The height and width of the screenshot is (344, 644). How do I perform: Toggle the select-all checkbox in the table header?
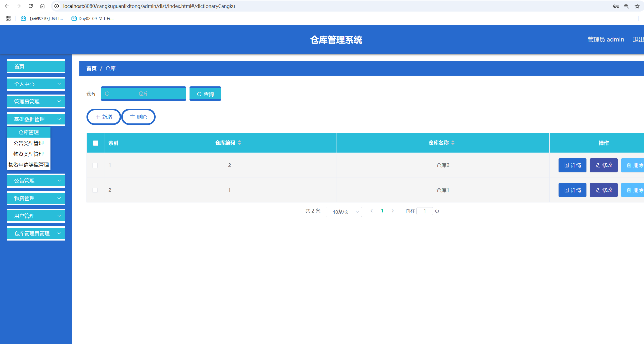point(95,143)
